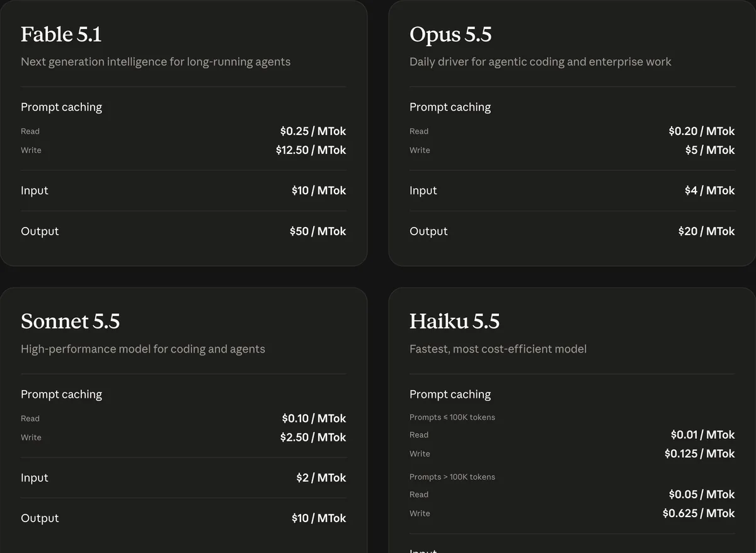Select Fable 5.1's $10 / MTok input price

coord(319,190)
